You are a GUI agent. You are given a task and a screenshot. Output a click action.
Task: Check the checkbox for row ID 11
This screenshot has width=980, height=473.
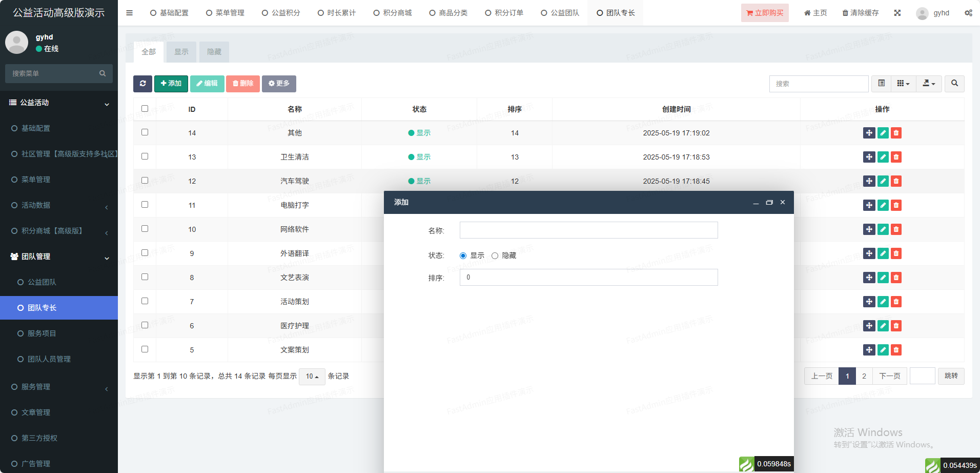tap(145, 205)
